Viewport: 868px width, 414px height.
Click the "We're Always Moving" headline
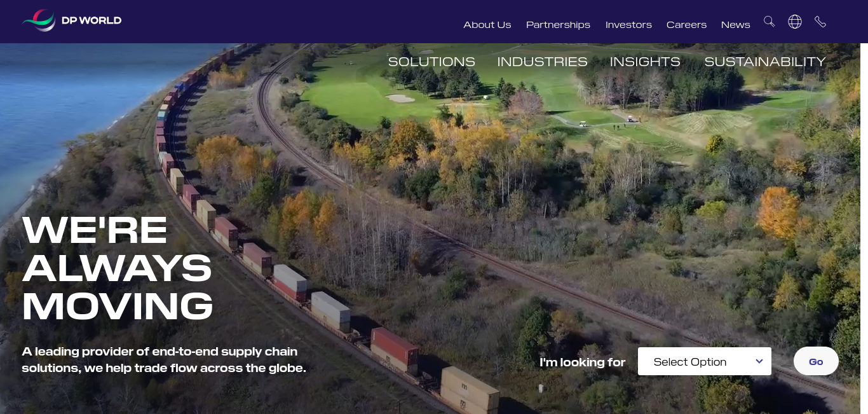[x=118, y=268]
